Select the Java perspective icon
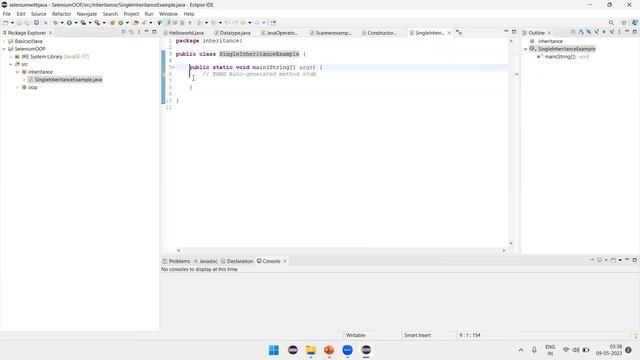640x360 pixels. [x=635, y=23]
